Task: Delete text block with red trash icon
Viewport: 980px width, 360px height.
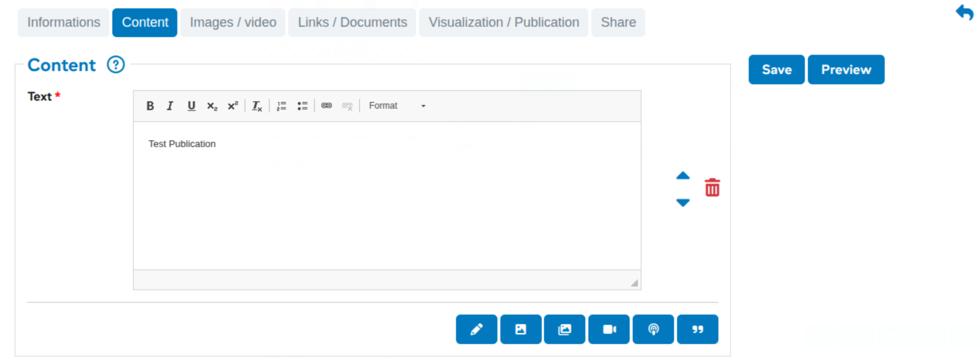Action: pos(712,188)
